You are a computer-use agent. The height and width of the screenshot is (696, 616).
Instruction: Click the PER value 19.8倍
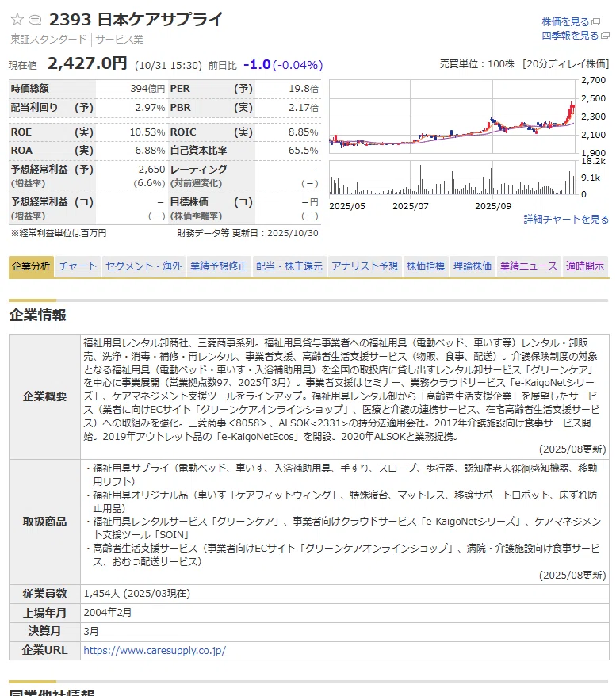[304, 89]
